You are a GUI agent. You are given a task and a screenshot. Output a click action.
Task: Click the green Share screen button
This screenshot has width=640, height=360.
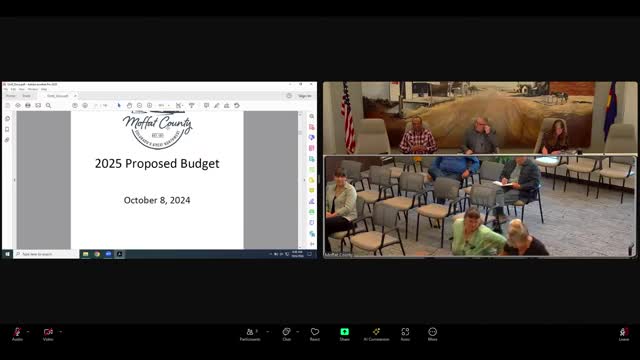[344, 334]
